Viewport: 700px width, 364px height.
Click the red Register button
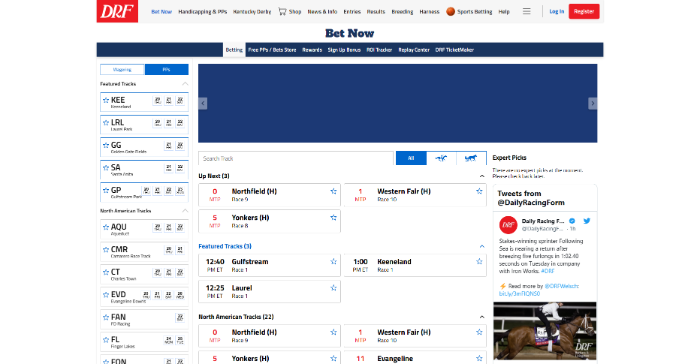click(x=584, y=12)
